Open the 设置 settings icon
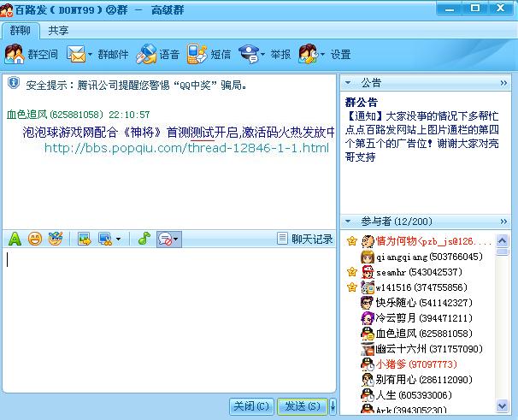This screenshot has height=420, width=518. click(308, 54)
